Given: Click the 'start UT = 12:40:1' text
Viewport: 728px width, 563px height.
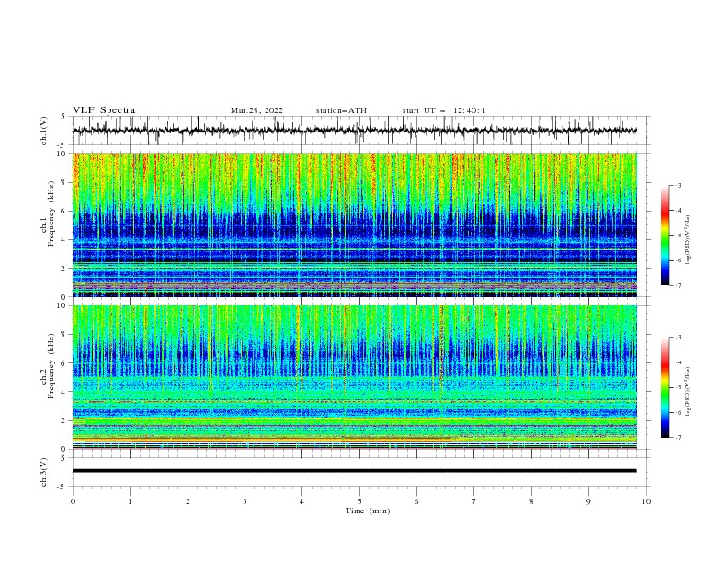Looking at the screenshot, I should (x=444, y=110).
